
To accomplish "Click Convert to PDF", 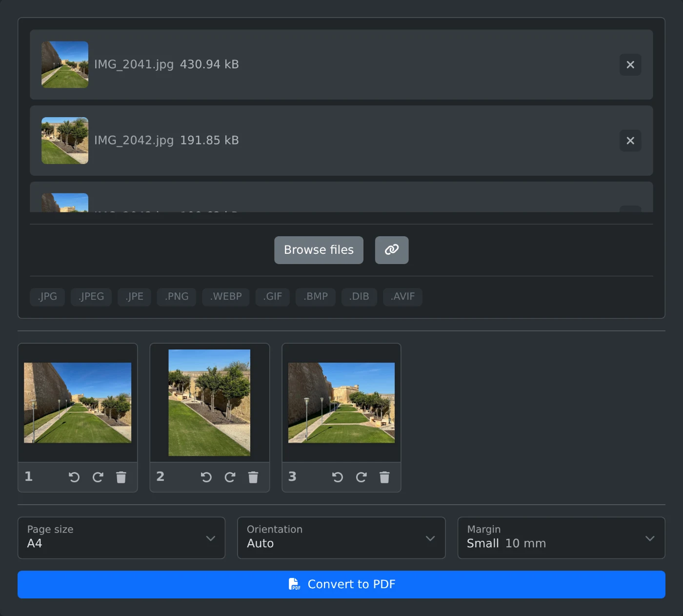I will [341, 584].
